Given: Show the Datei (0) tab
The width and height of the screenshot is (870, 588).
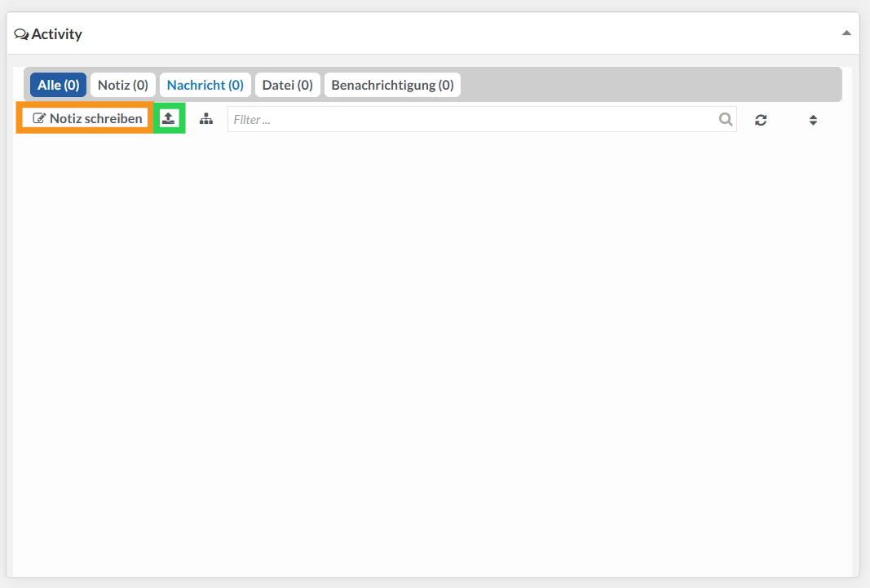Looking at the screenshot, I should (287, 85).
